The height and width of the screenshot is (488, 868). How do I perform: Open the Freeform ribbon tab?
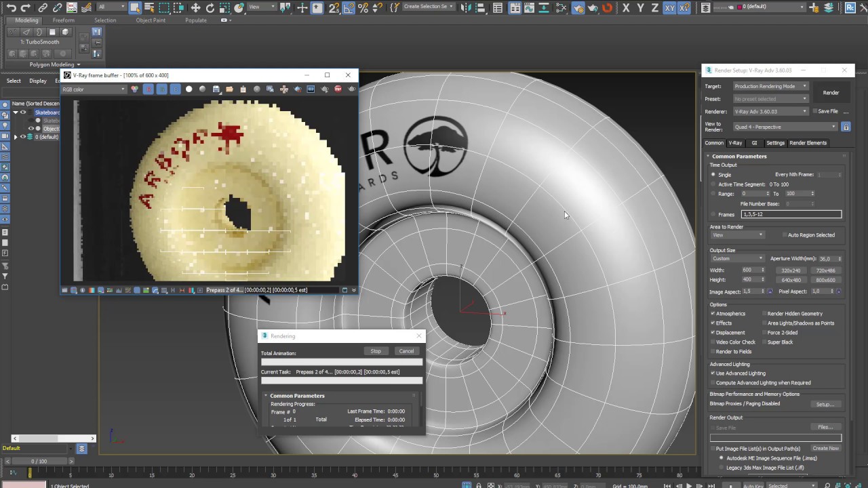pyautogui.click(x=64, y=20)
